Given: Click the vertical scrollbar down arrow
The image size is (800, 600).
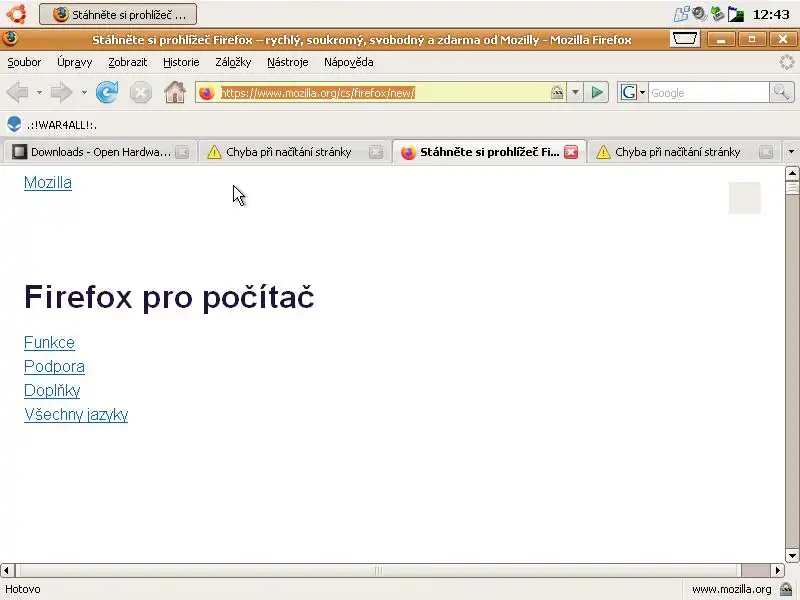Looking at the screenshot, I should [x=792, y=556].
